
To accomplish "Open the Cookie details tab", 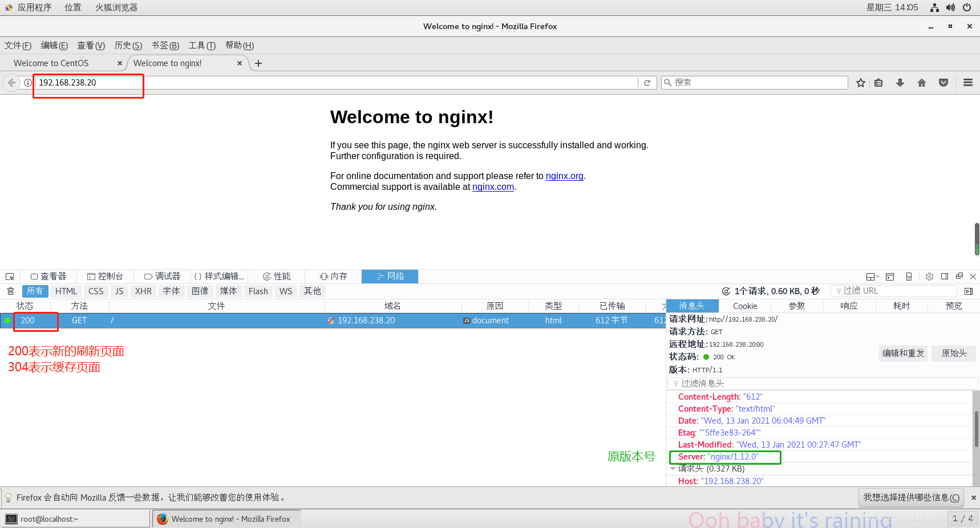I will (745, 306).
